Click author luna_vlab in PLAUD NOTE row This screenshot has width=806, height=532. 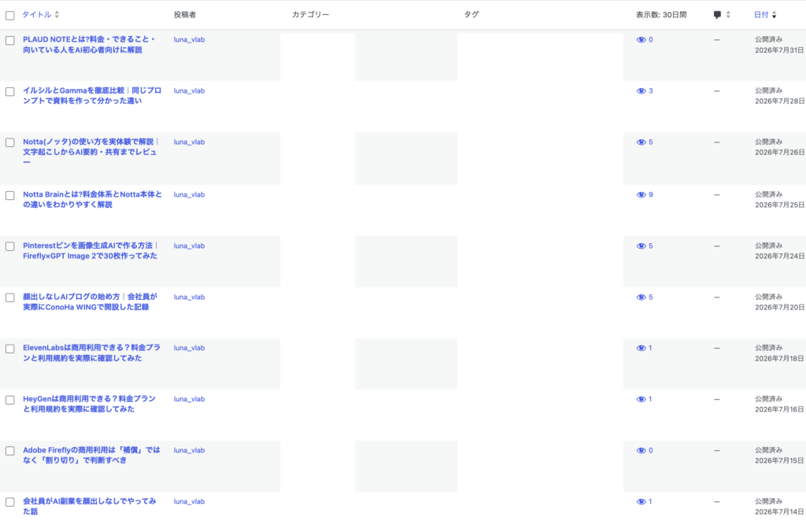[x=189, y=39]
